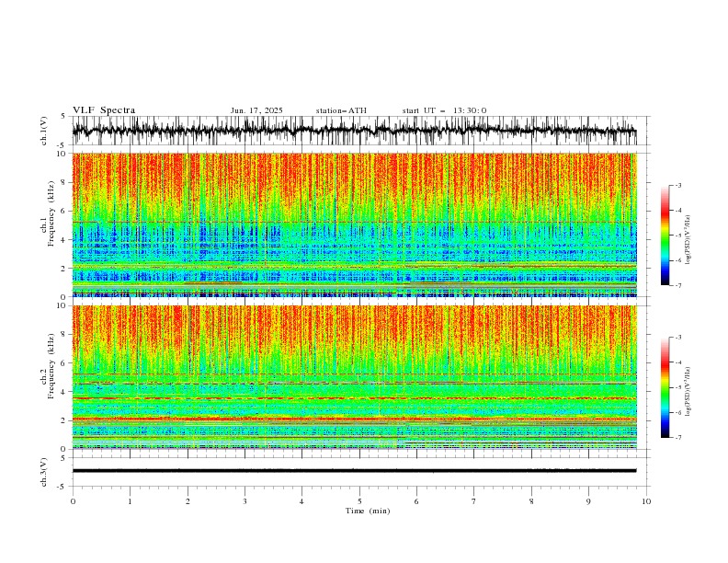Click time axis tick label '5'

(x=359, y=501)
